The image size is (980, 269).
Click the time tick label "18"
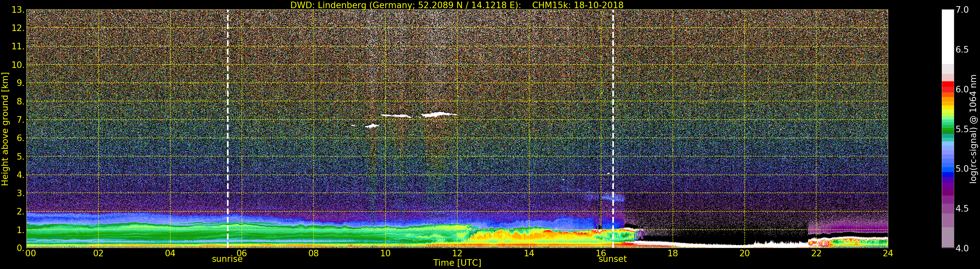point(673,253)
